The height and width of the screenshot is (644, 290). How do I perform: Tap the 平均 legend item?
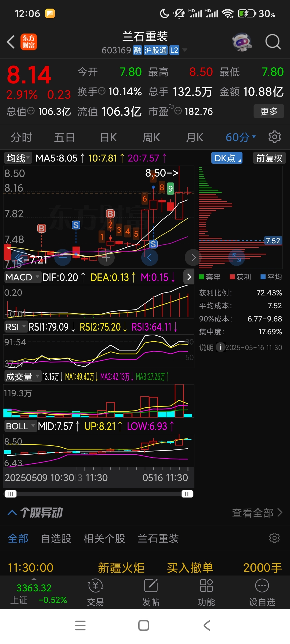pos(271,277)
